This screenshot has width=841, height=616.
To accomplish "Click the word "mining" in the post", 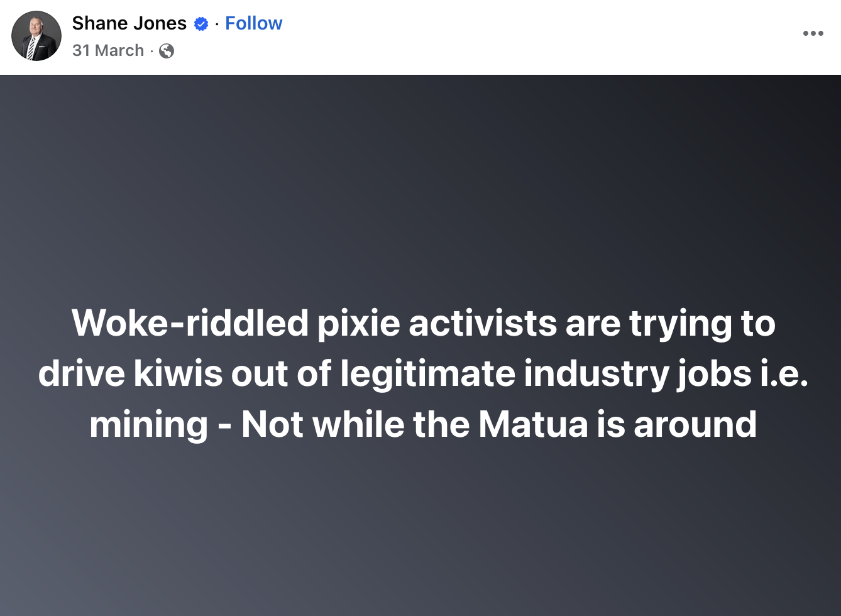I will point(148,424).
